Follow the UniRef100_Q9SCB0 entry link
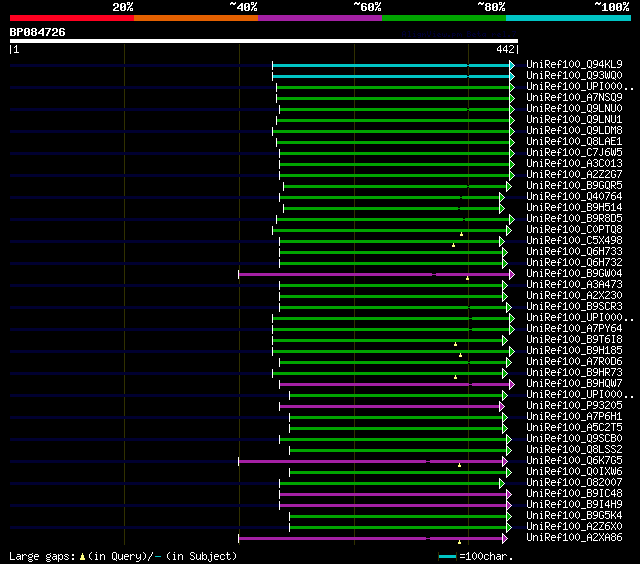The width and height of the screenshot is (640, 564). (575, 439)
